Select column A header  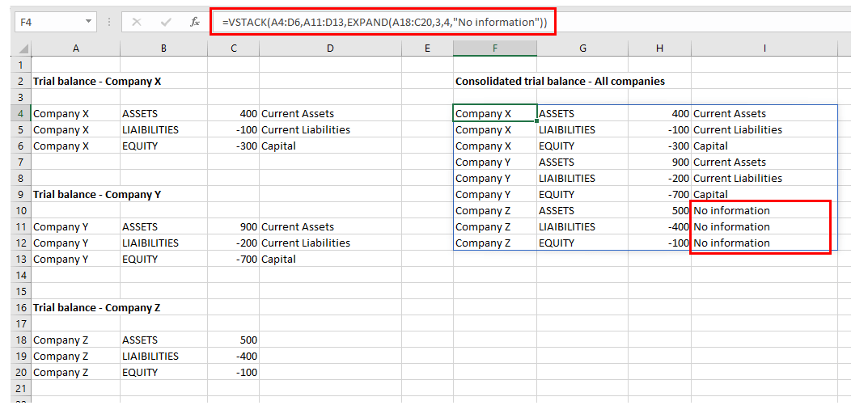76,49
